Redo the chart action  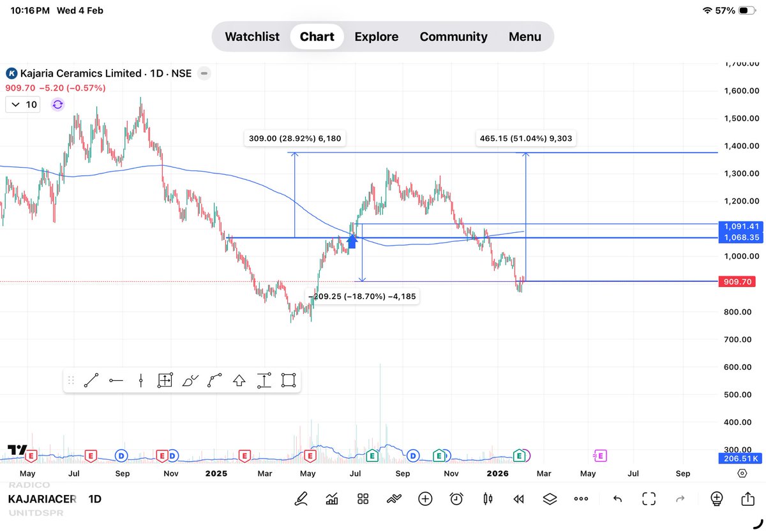pos(680,499)
